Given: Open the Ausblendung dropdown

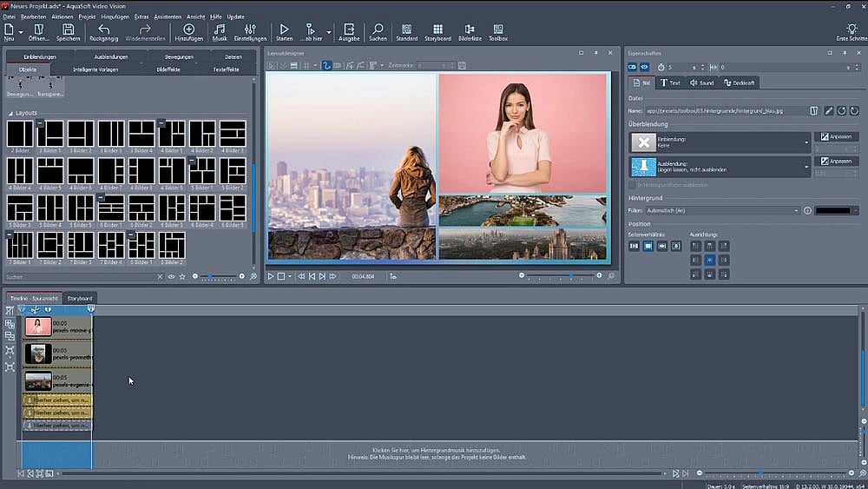Looking at the screenshot, I should tap(806, 167).
